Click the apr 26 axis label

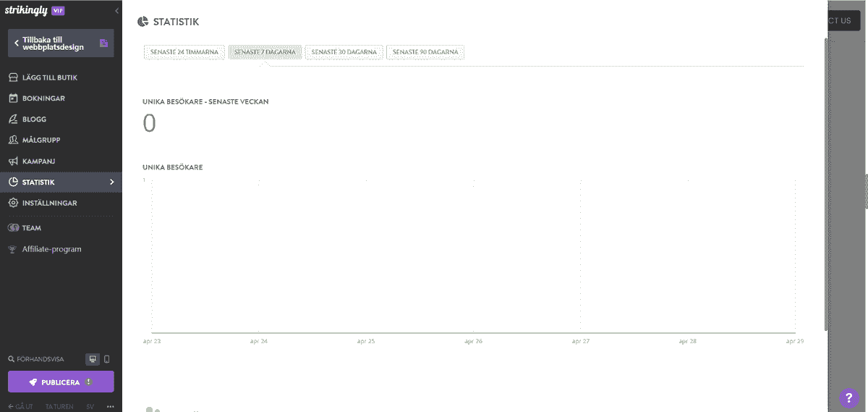coord(474,340)
